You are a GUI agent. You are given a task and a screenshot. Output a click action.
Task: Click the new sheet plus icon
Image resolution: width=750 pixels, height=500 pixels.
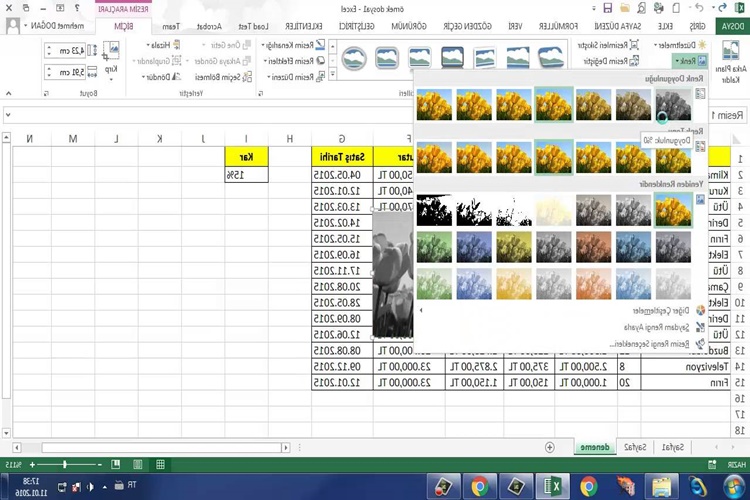[550, 447]
